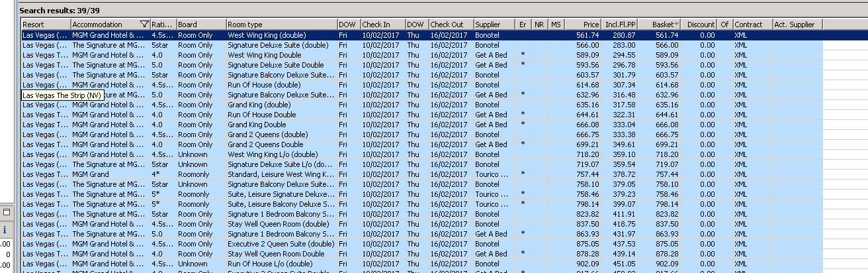Sort by the Check Out column header
Viewport: 868px width, 273px height.
(451, 25)
